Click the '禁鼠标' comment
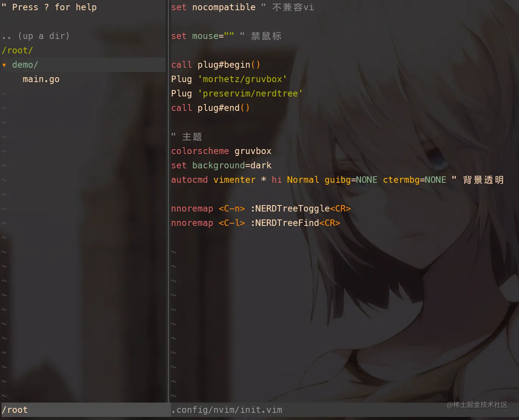 [x=266, y=36]
